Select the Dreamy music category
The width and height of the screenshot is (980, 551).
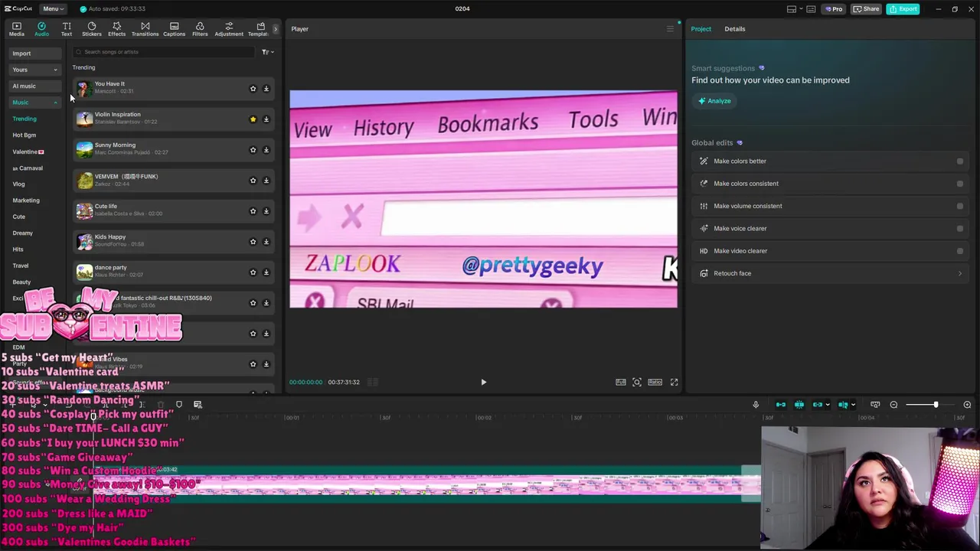tap(22, 233)
